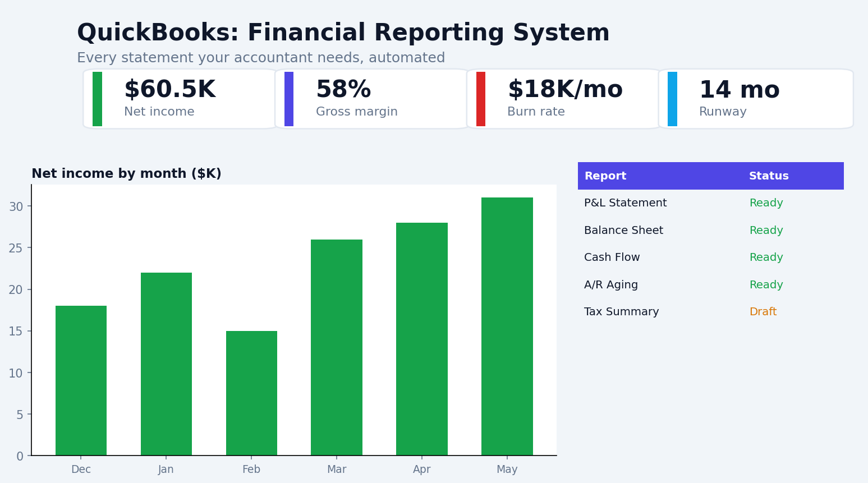Click the Net income by month chart title
868x483 pixels.
point(126,174)
